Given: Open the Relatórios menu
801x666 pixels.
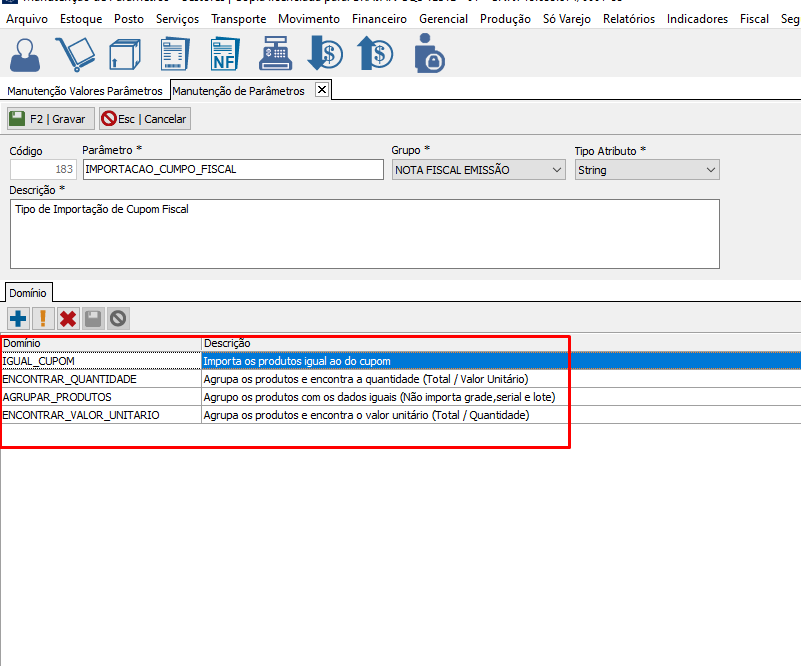Looking at the screenshot, I should (628, 19).
